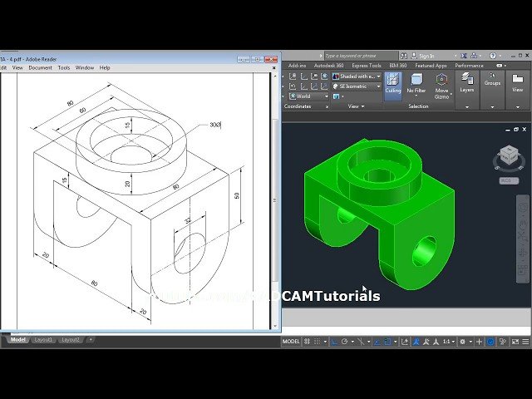
Task: Open the View ribbon panel
Action: tap(517, 91)
